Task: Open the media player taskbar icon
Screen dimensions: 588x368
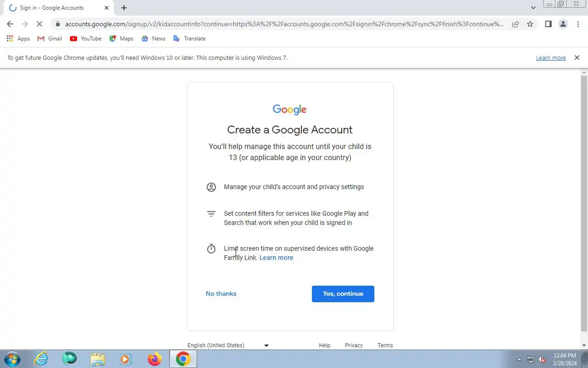Action: 126,359
